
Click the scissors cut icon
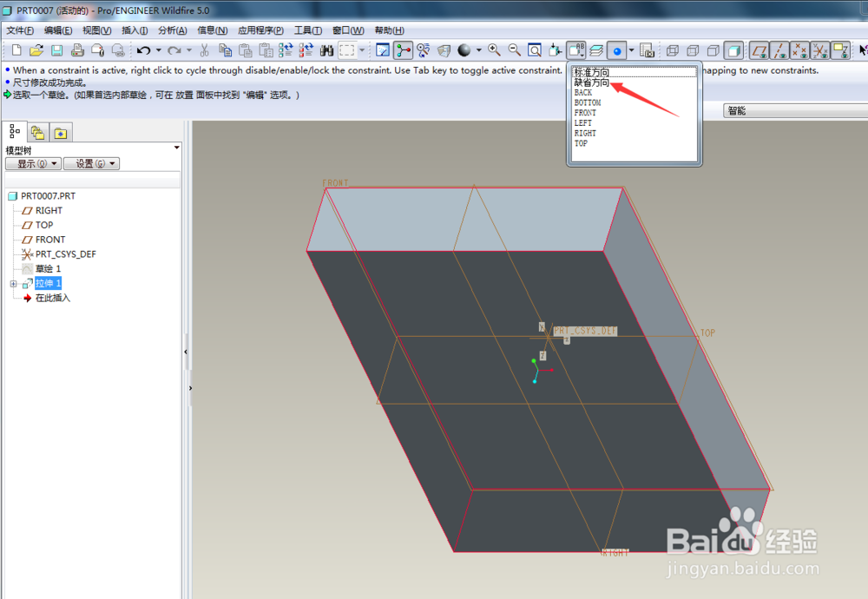tap(204, 50)
